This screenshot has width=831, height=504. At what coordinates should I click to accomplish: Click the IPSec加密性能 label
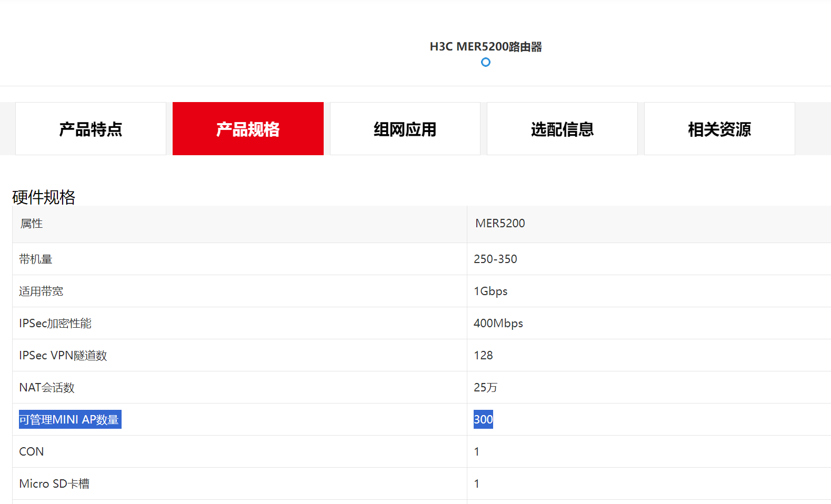tap(55, 324)
